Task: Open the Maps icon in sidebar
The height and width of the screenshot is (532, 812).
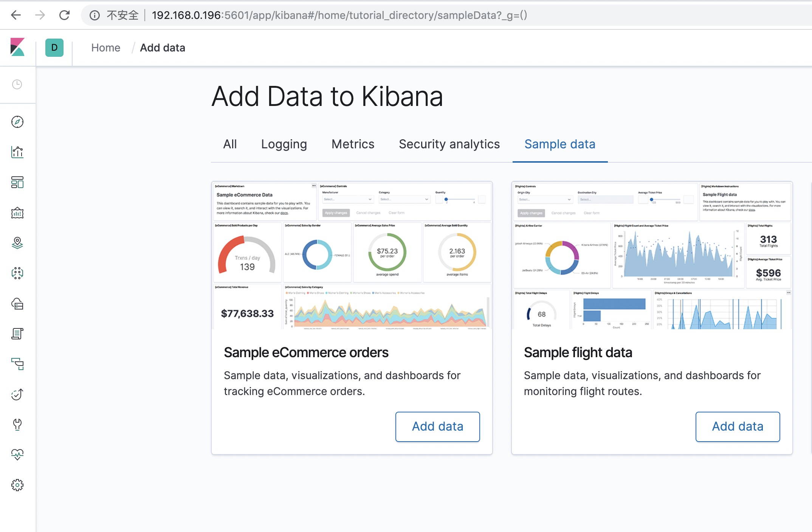Action: tap(17, 243)
